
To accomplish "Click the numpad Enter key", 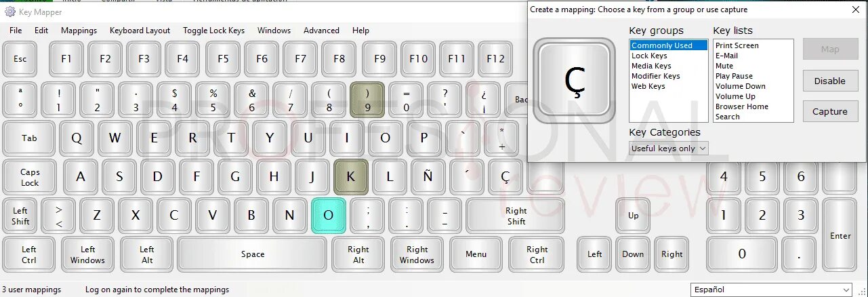I will pyautogui.click(x=840, y=235).
